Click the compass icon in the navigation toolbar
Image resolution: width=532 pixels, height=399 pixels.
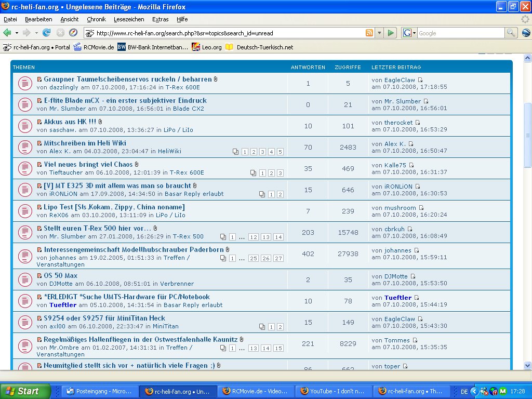click(x=73, y=33)
